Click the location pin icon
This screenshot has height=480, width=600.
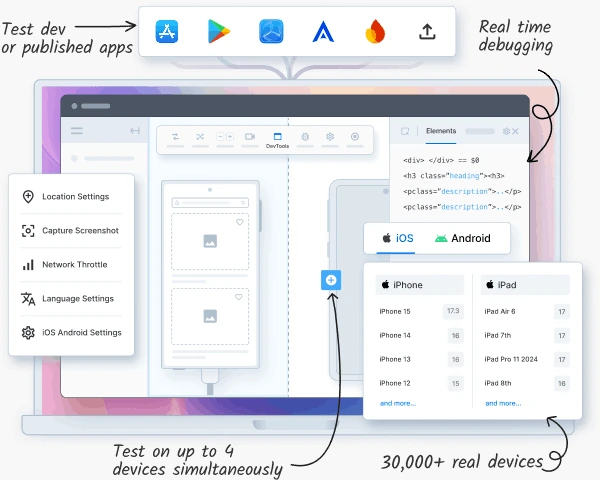click(28, 196)
